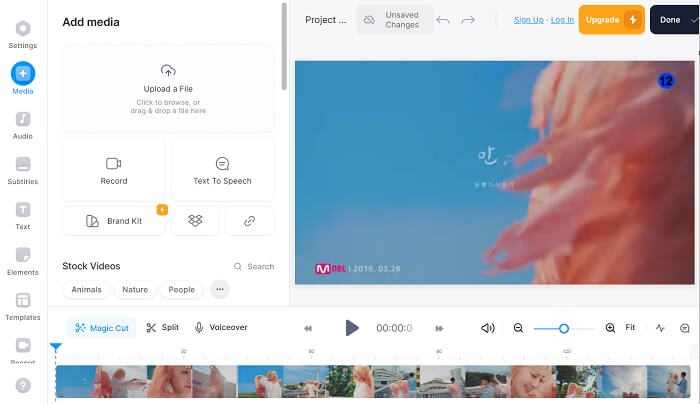700x404 pixels.
Task: Click the Sign Up link
Action: click(529, 20)
